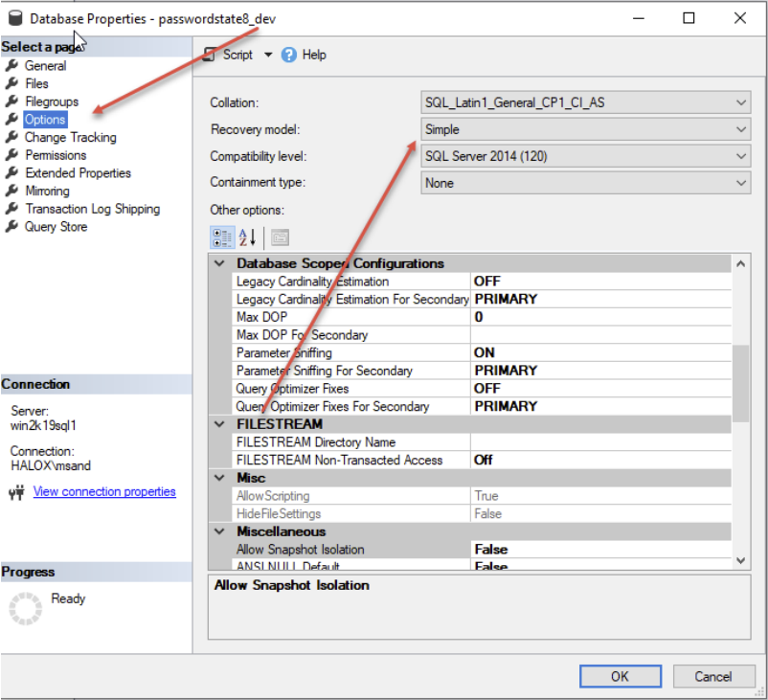
Task: Open the General page
Action: (x=46, y=66)
